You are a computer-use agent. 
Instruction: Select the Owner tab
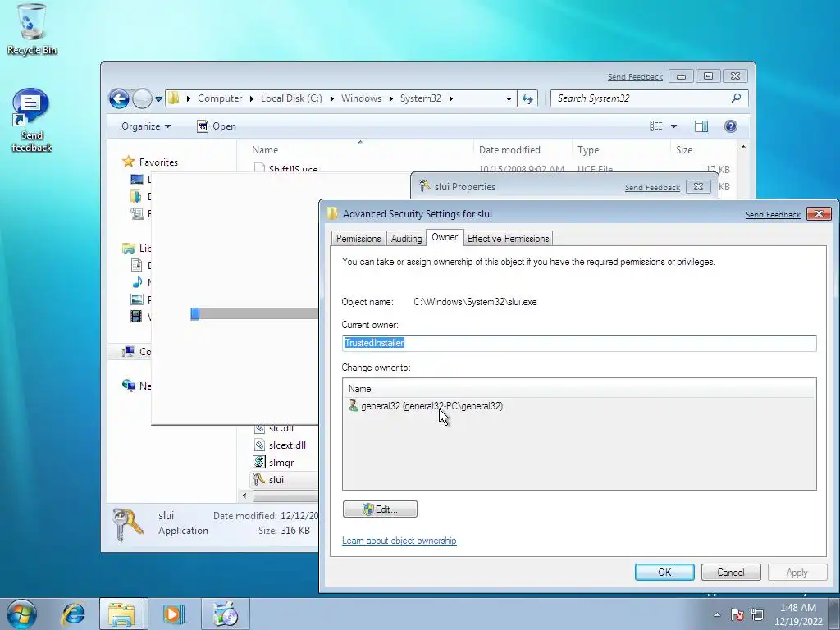[x=445, y=237]
